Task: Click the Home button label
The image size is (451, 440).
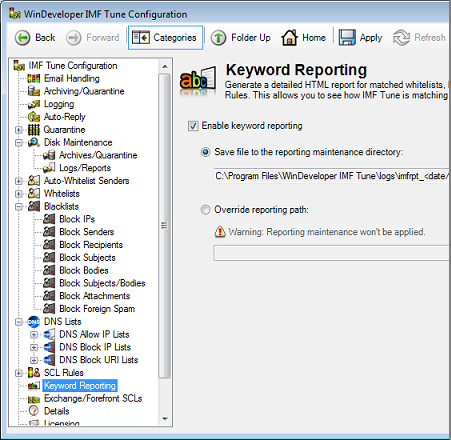Action: point(314,38)
